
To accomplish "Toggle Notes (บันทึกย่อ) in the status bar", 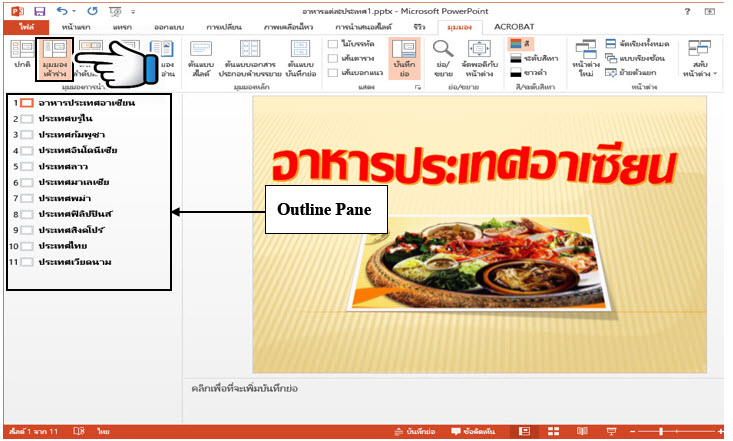I will (415, 431).
